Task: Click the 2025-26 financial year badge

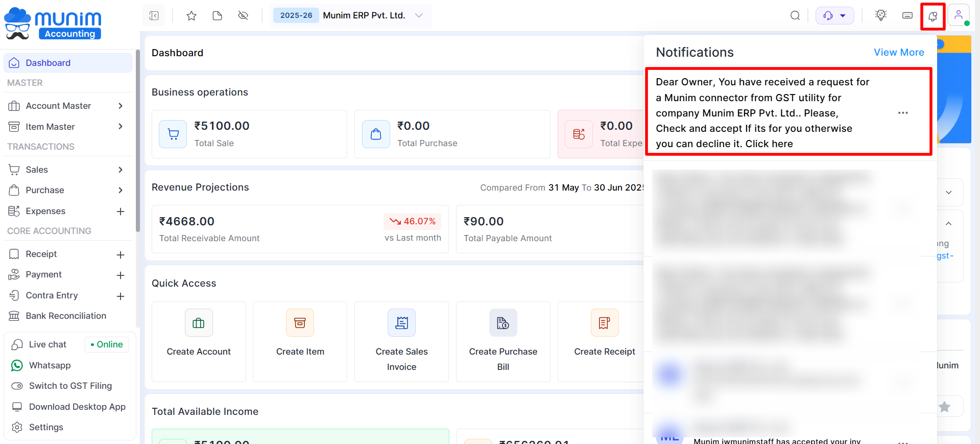Action: pyautogui.click(x=296, y=15)
